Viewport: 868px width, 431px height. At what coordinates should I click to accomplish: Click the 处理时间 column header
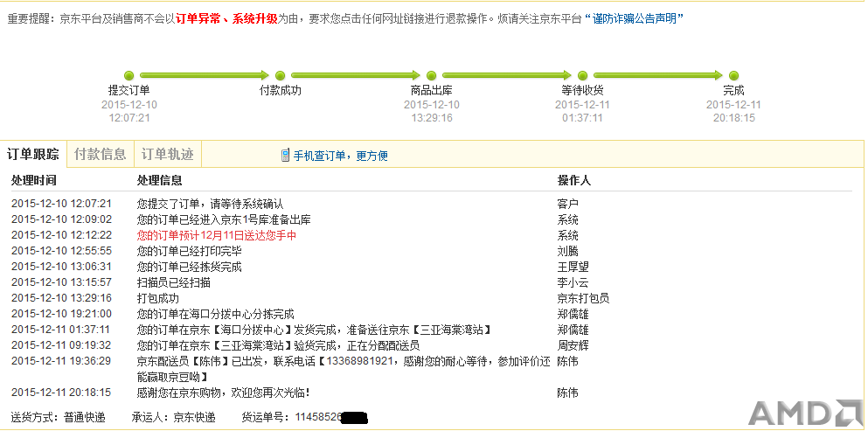tap(33, 181)
